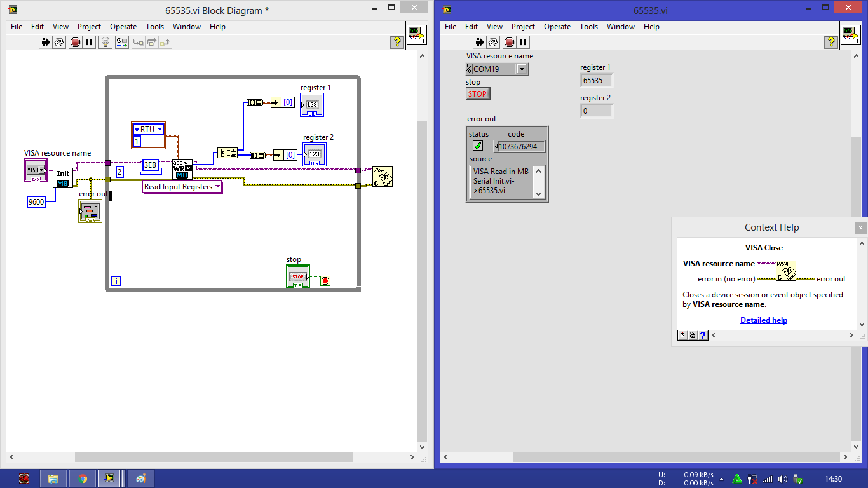Click 3EB address constant
This screenshot has width=868, height=488.
click(x=150, y=165)
